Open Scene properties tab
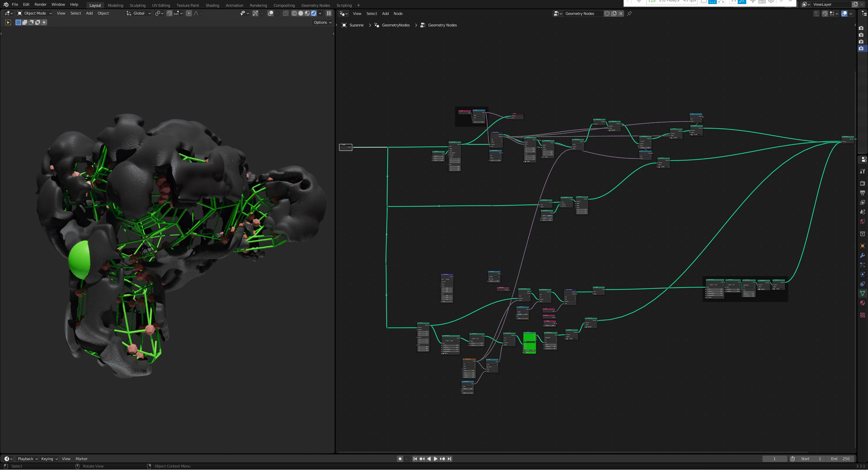 863,212
